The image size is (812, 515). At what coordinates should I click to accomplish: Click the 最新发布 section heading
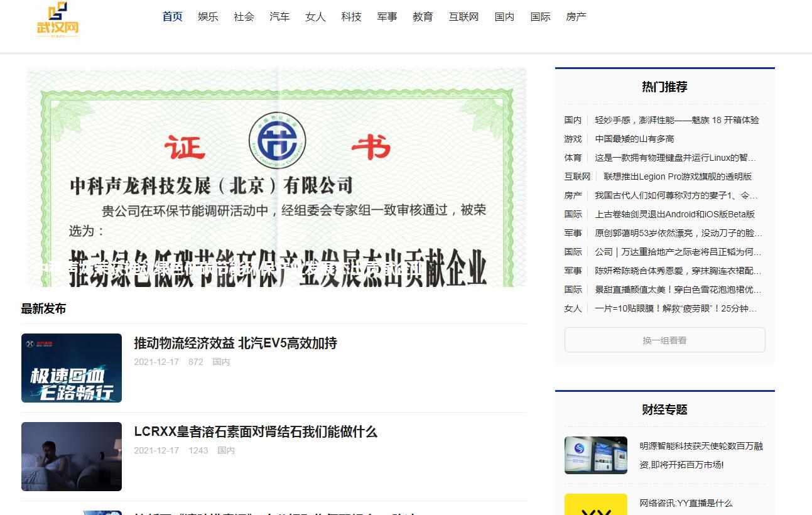click(x=43, y=308)
